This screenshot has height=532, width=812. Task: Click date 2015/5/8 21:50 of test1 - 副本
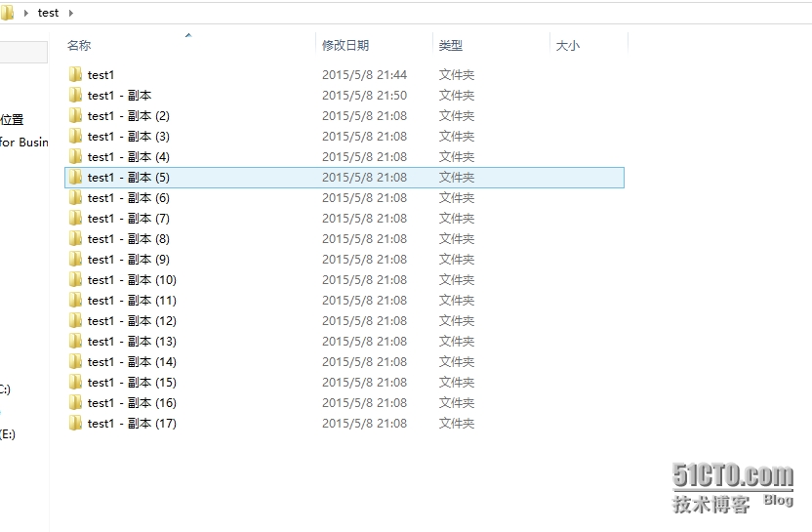[x=365, y=96]
